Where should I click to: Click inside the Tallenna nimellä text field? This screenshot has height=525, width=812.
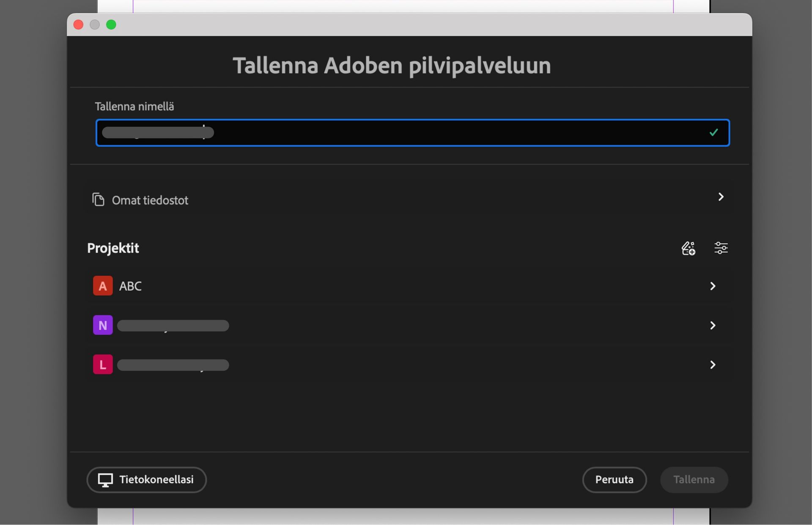pyautogui.click(x=381, y=132)
